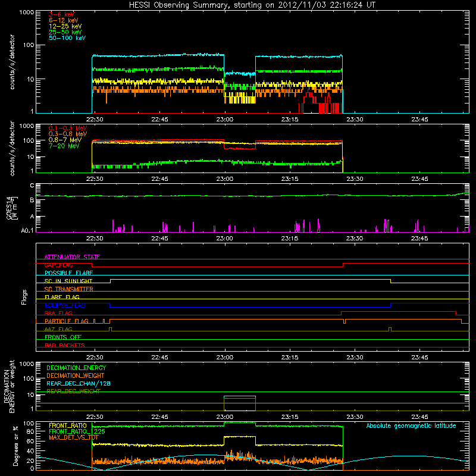
Task: Click the 0.8-7 MeV legend label
Action: tap(65, 140)
